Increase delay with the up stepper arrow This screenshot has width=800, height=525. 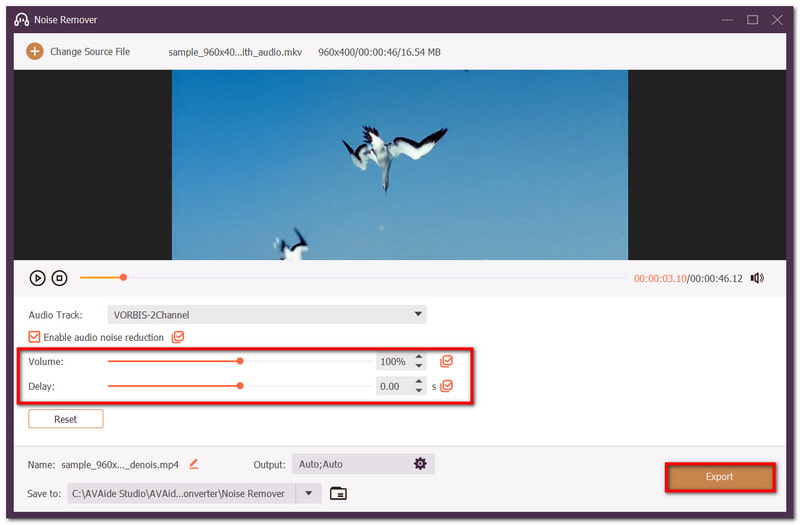coord(419,382)
